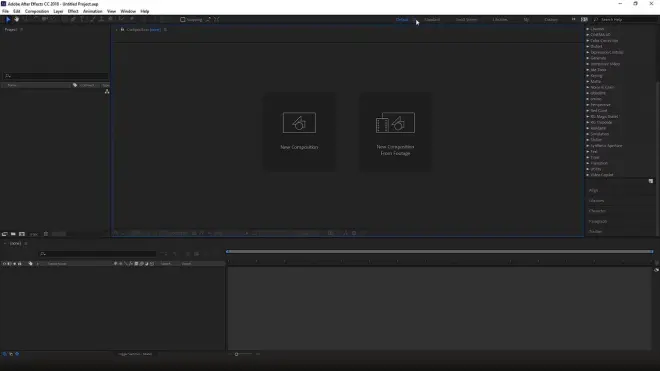Open the Effect menu
The image size is (660, 371).
(73, 11)
